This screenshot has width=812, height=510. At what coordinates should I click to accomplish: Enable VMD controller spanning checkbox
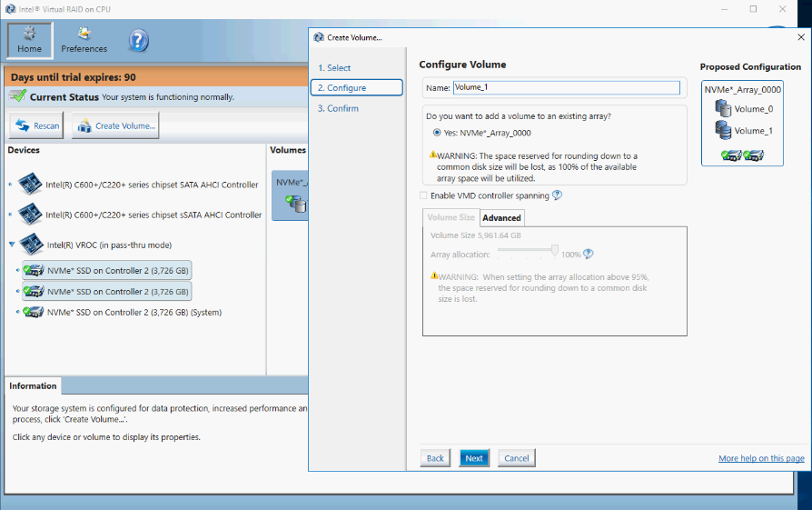pos(423,195)
